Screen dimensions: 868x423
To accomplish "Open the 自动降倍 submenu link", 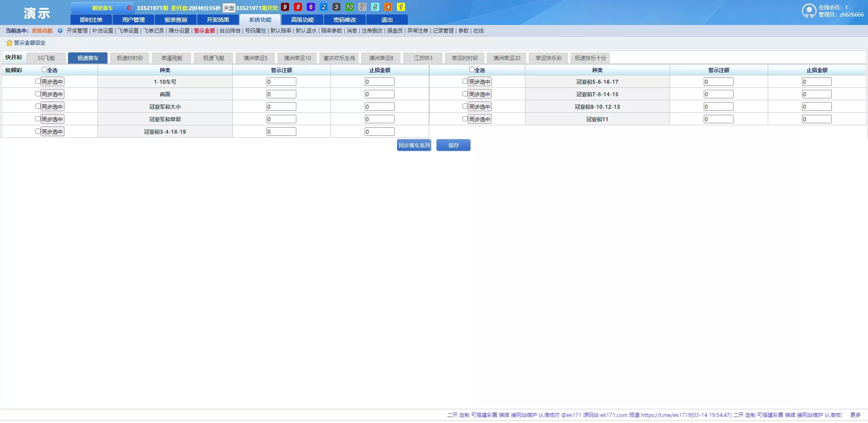I will [230, 31].
